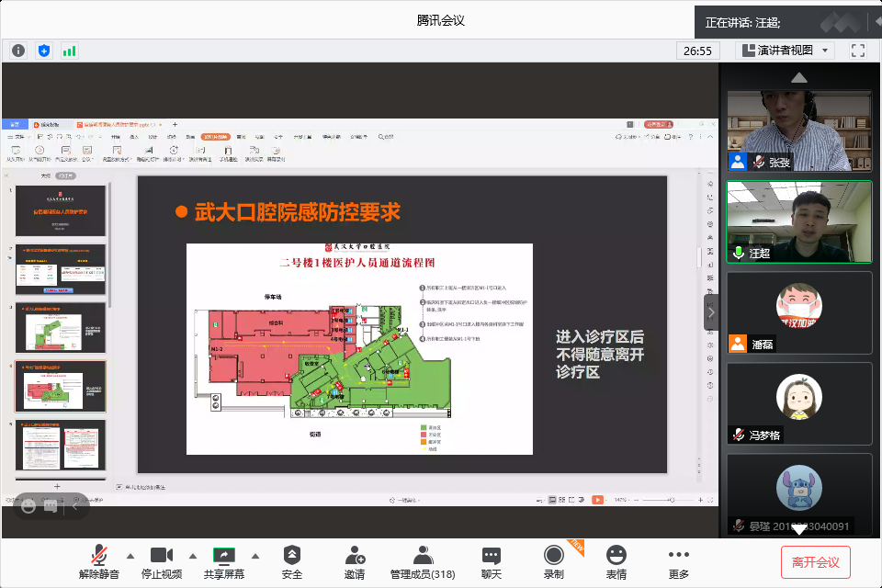Switch to slide sorter view icon
This screenshot has height=588, width=882.
tap(562, 500)
